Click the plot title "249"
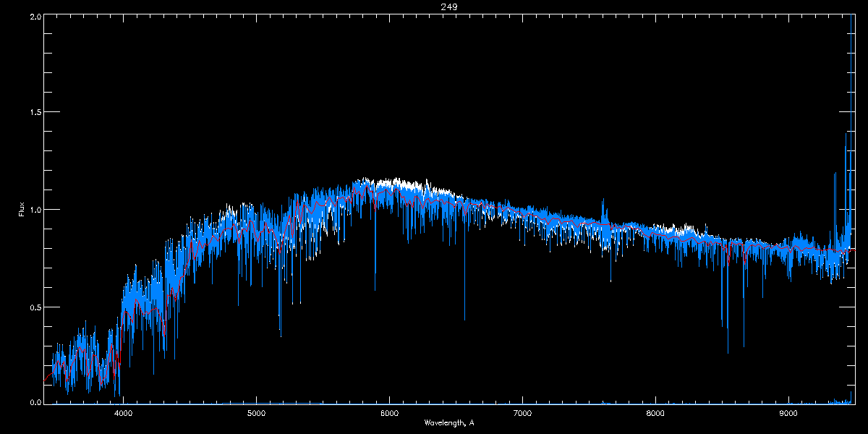 pos(449,7)
